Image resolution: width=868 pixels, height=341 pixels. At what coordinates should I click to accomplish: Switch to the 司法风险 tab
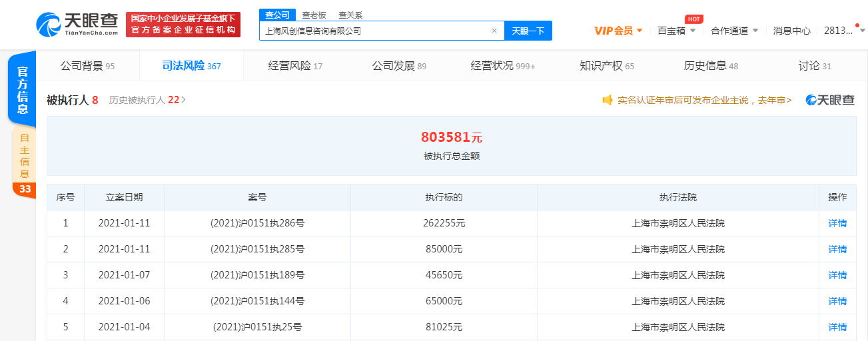tap(191, 66)
